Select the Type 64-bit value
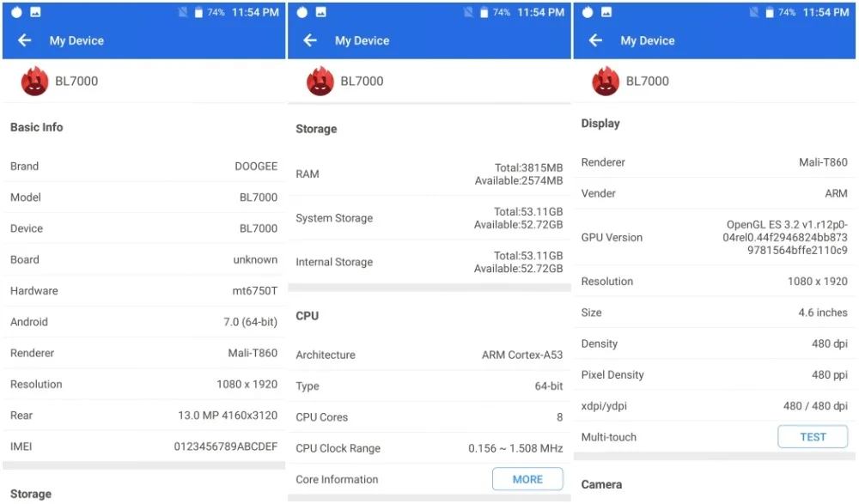The image size is (859, 504). click(x=549, y=386)
